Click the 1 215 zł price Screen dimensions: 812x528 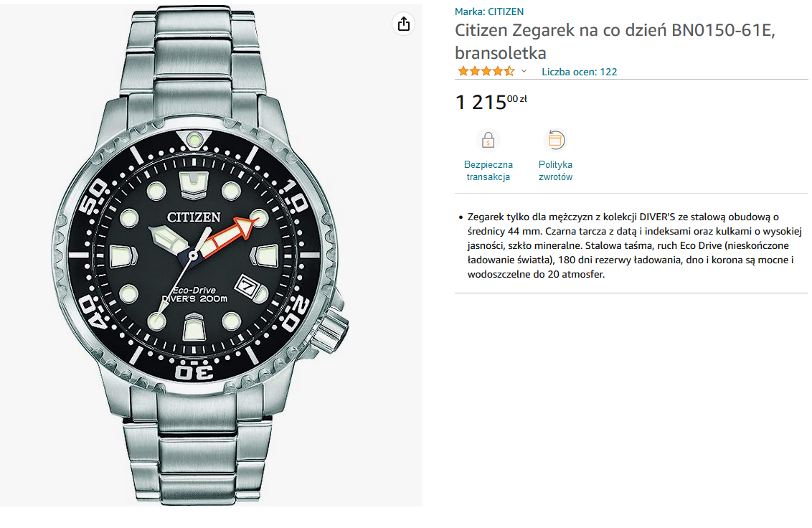tap(491, 102)
